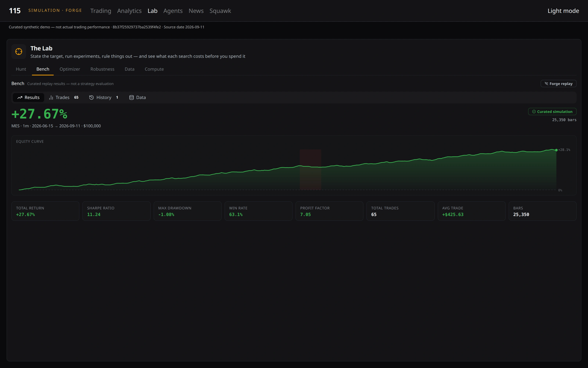Click the Data database icon
Viewport: 588px width, 368px height.
click(131, 98)
